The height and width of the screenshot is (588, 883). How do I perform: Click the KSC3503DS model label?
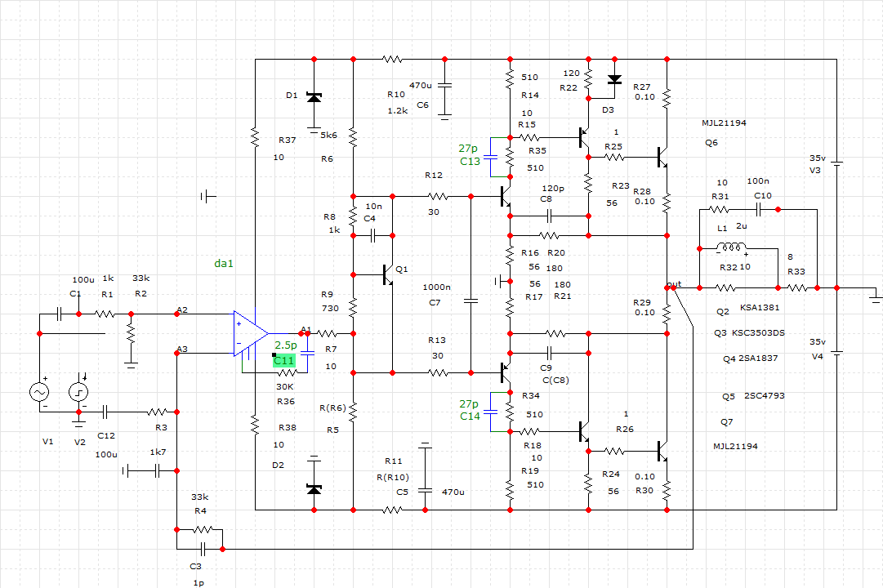coord(758,333)
